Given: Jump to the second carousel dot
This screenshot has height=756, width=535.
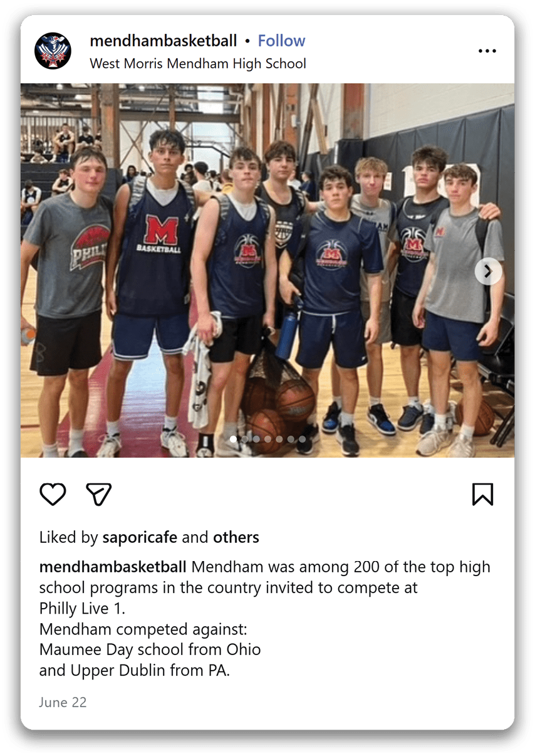Looking at the screenshot, I should pos(244,439).
